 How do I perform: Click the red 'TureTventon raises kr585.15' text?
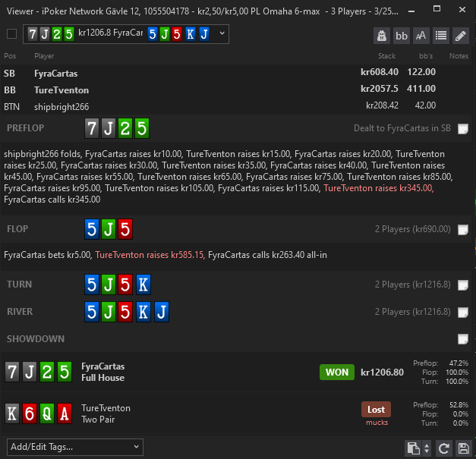tap(150, 255)
